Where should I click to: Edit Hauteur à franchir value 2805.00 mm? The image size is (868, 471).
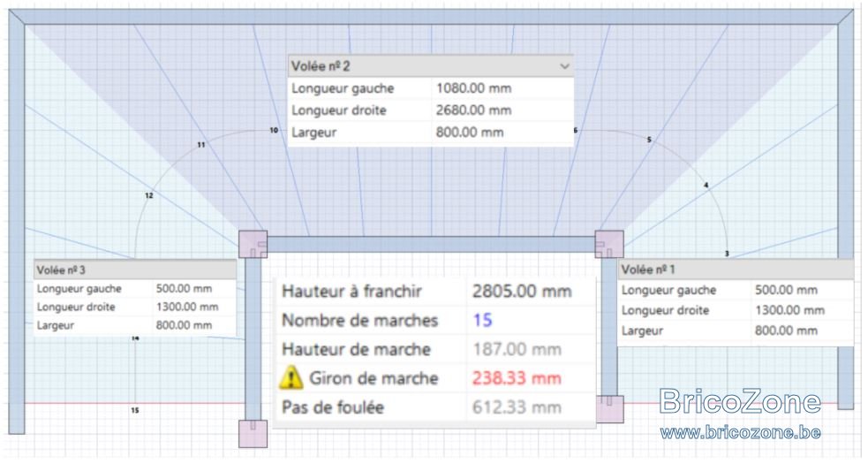(522, 292)
